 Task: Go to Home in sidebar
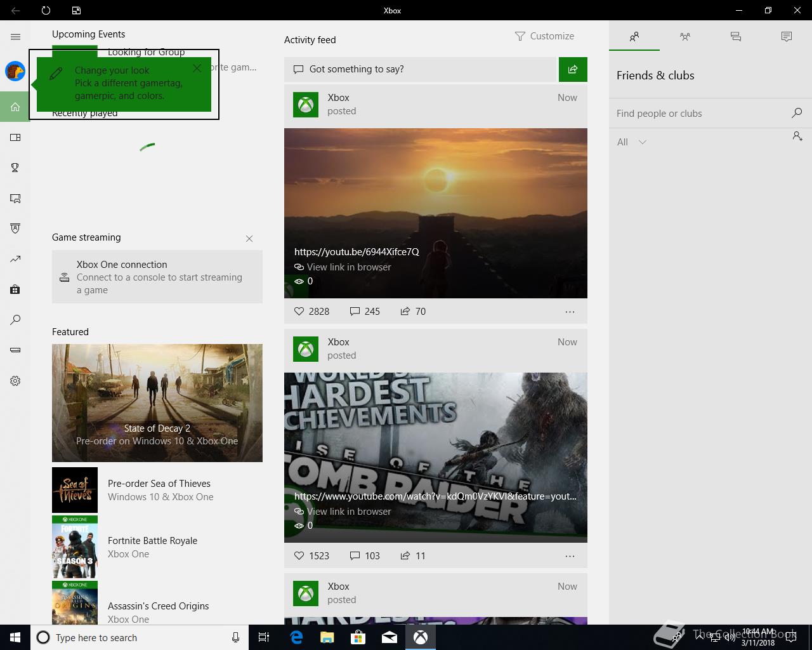coord(15,107)
